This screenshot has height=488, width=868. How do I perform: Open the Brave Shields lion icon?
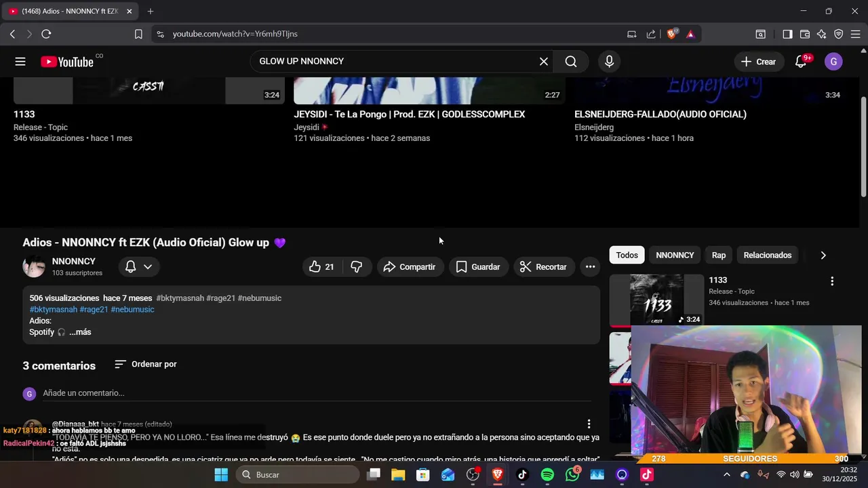click(x=672, y=34)
